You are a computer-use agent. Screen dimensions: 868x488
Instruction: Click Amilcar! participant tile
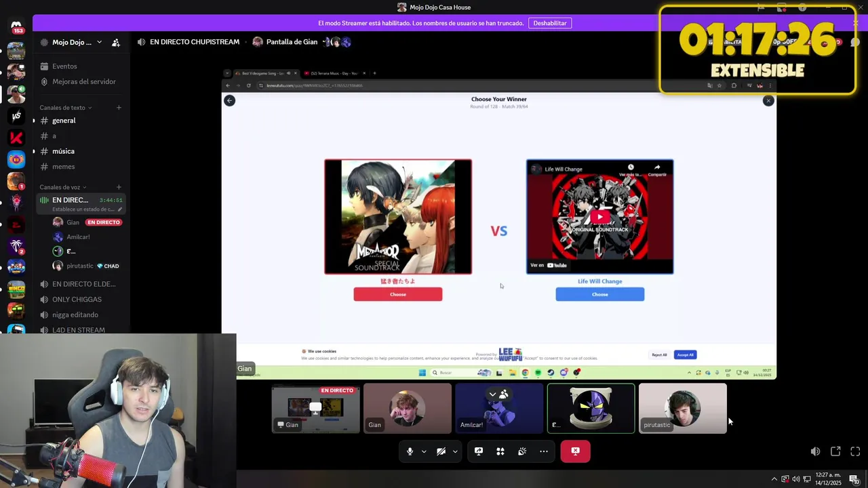(499, 408)
